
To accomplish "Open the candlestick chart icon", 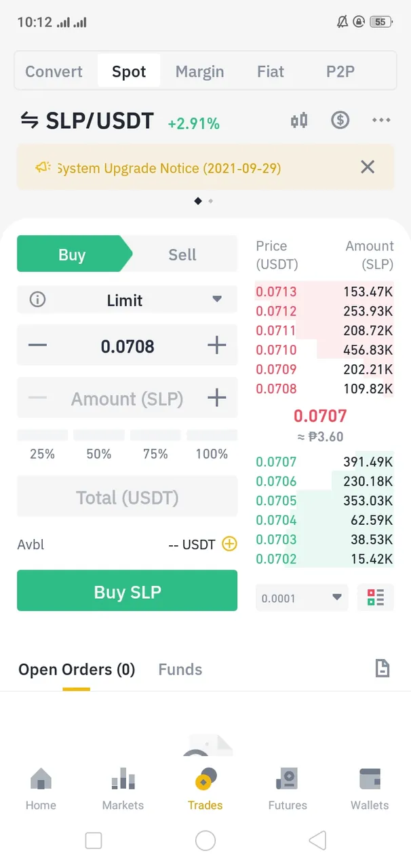I will pos(299,121).
